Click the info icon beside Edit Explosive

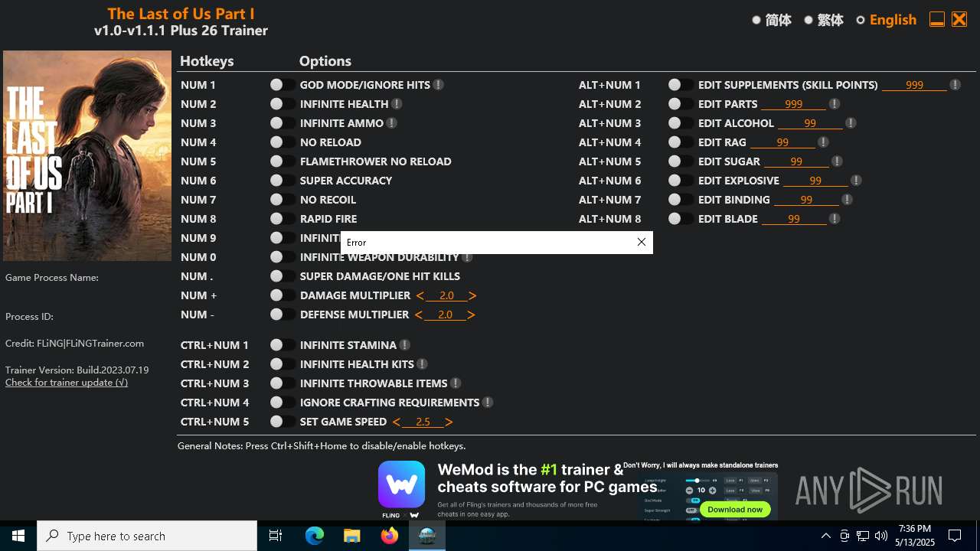(856, 181)
